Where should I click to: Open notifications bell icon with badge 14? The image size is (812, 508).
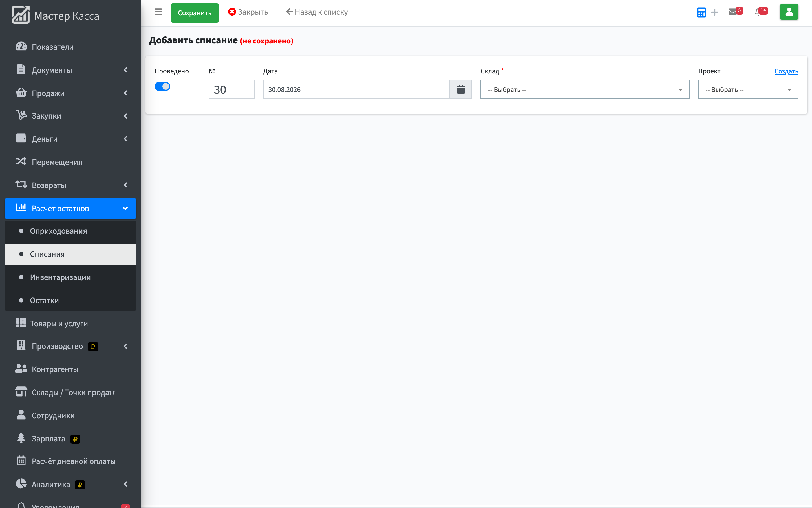761,11
